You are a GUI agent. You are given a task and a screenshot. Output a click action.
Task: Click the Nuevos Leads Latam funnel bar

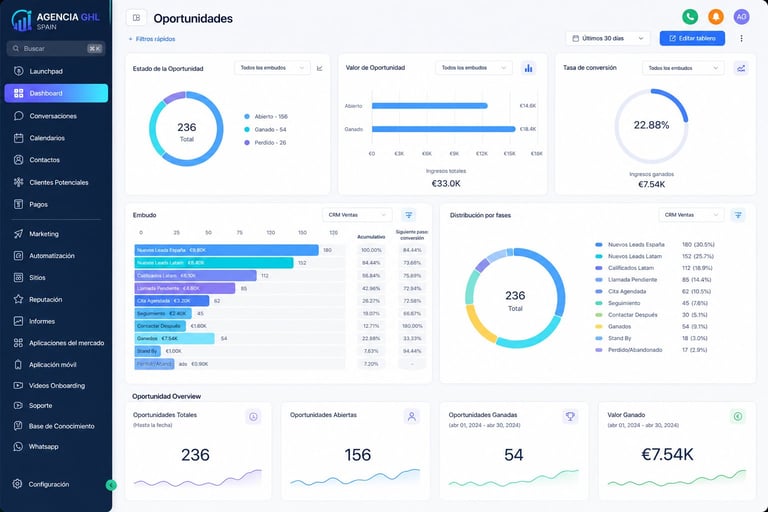(214, 263)
